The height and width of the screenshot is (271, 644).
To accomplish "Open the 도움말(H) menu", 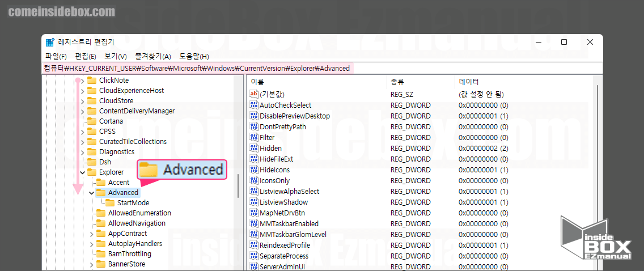I will click(x=194, y=56).
